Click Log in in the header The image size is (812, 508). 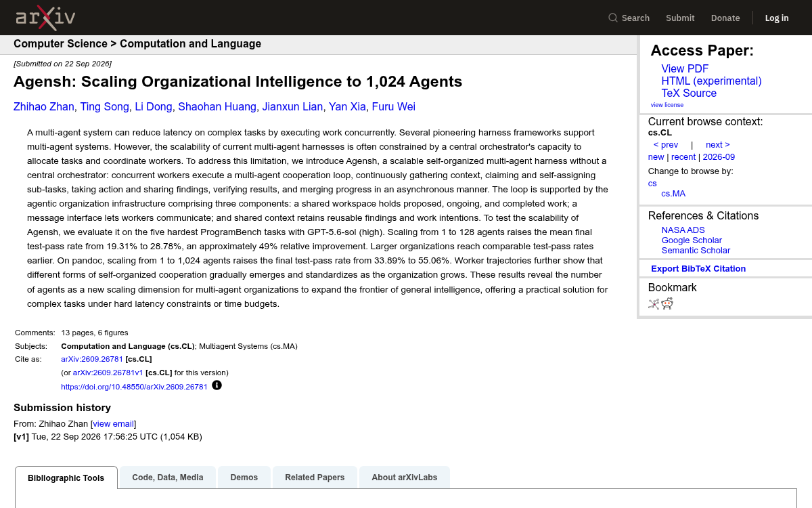pyautogui.click(x=777, y=18)
